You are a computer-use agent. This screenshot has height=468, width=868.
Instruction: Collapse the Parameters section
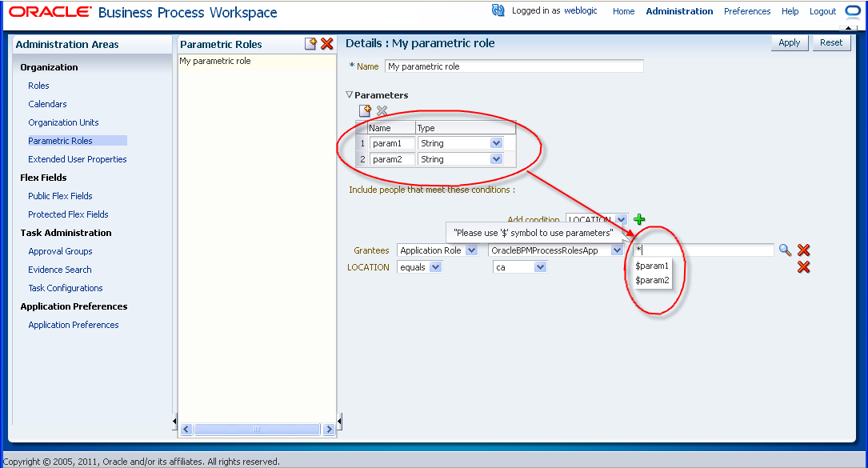click(350, 94)
